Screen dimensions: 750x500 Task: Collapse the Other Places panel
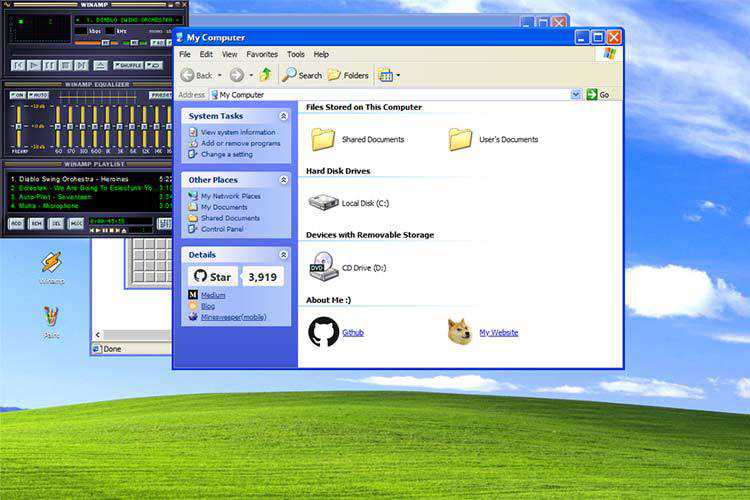click(x=283, y=180)
